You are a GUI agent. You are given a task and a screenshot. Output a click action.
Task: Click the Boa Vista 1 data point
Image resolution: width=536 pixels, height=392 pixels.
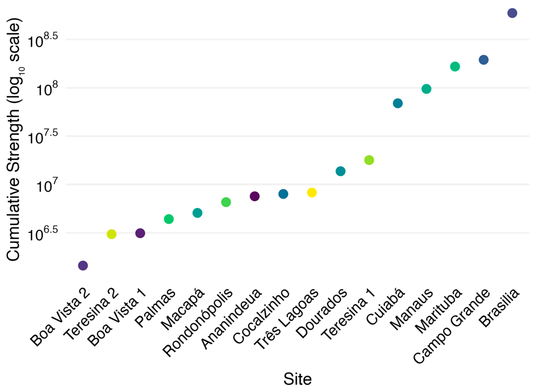[140, 233]
